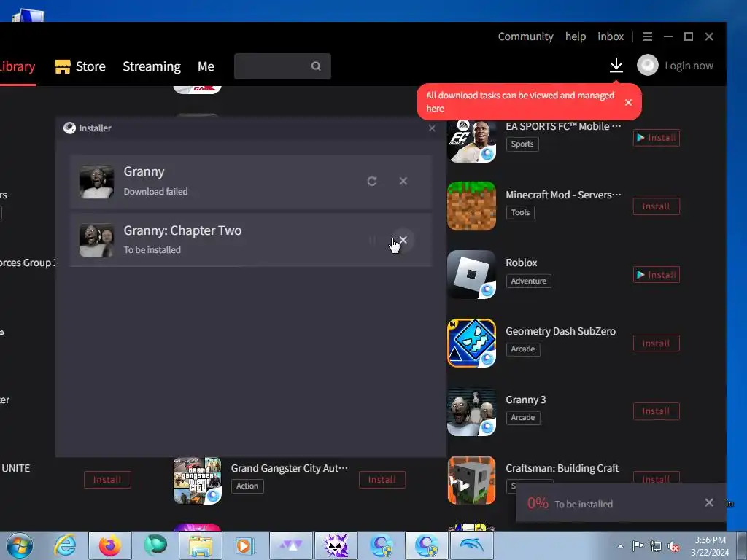Show hidden system tray icons

click(x=620, y=546)
